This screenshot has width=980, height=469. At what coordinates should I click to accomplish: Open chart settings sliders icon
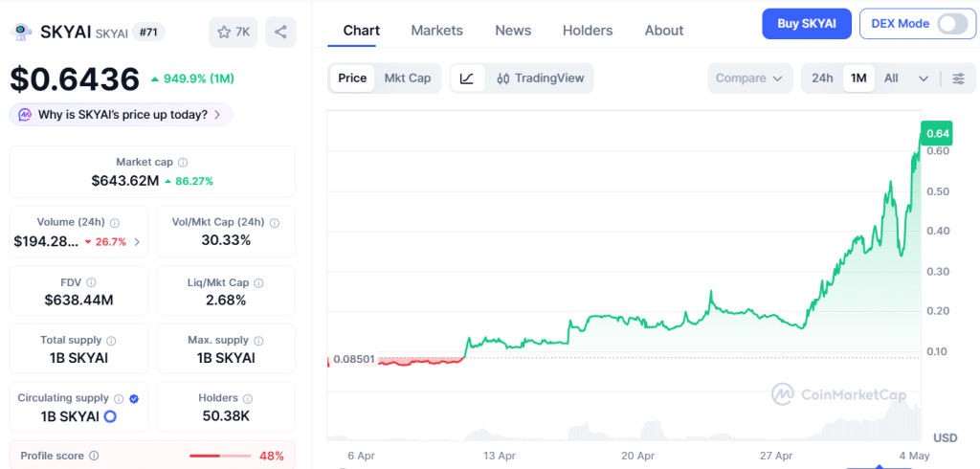958,78
